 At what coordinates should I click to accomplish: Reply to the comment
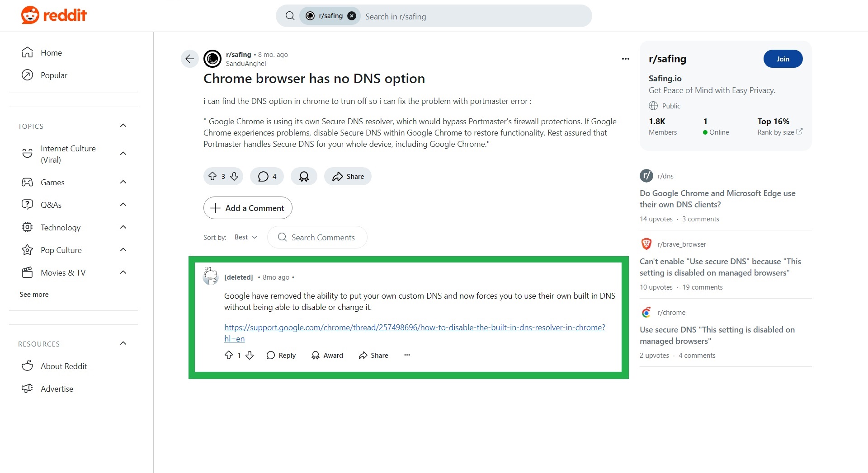(x=281, y=355)
